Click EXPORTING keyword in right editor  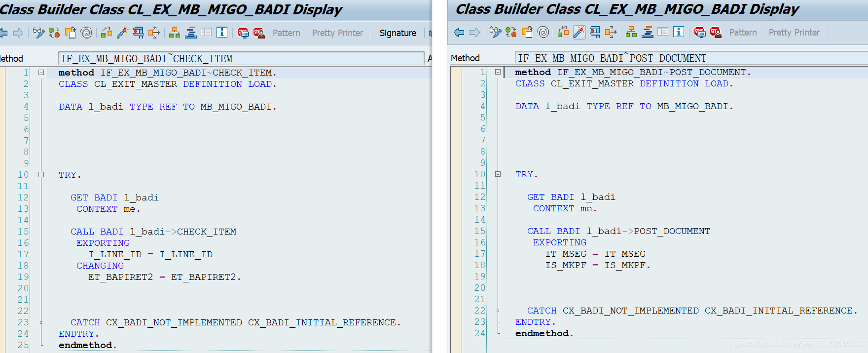pos(560,242)
